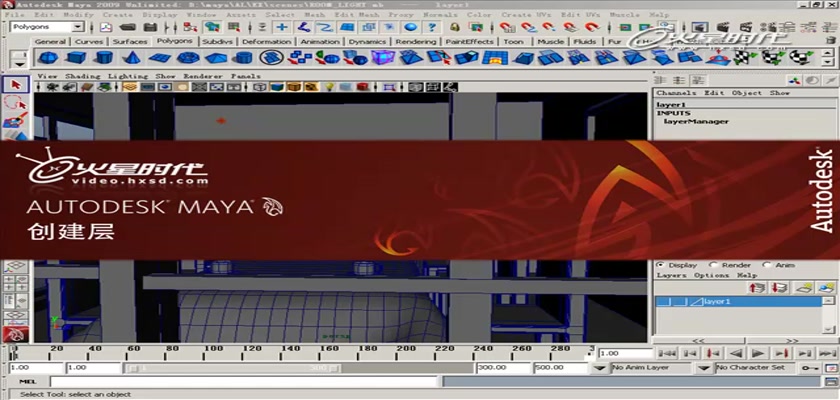Select the Display layer radio button
This screenshot has height=400, width=840.
pyautogui.click(x=659, y=265)
